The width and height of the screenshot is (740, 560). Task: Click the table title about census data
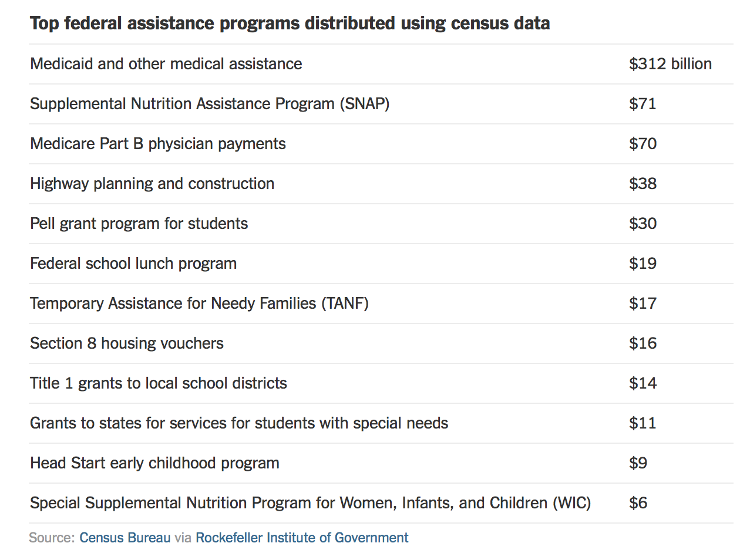tap(290, 23)
